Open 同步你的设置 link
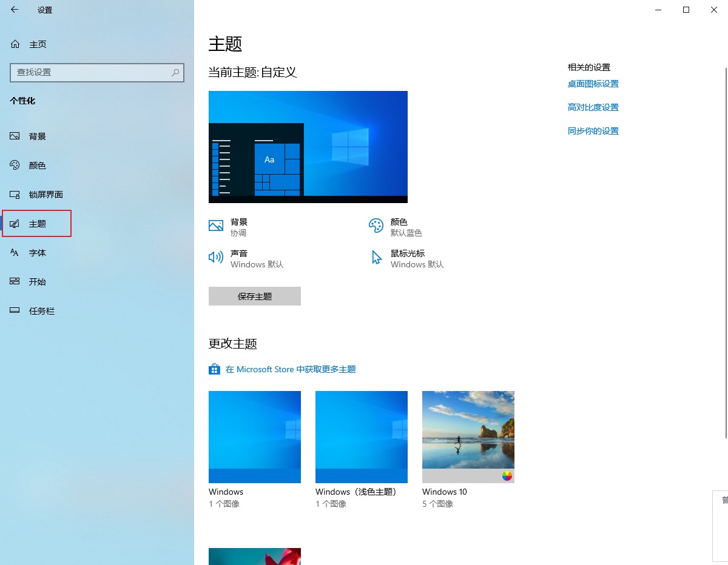The image size is (728, 565). pyautogui.click(x=593, y=131)
